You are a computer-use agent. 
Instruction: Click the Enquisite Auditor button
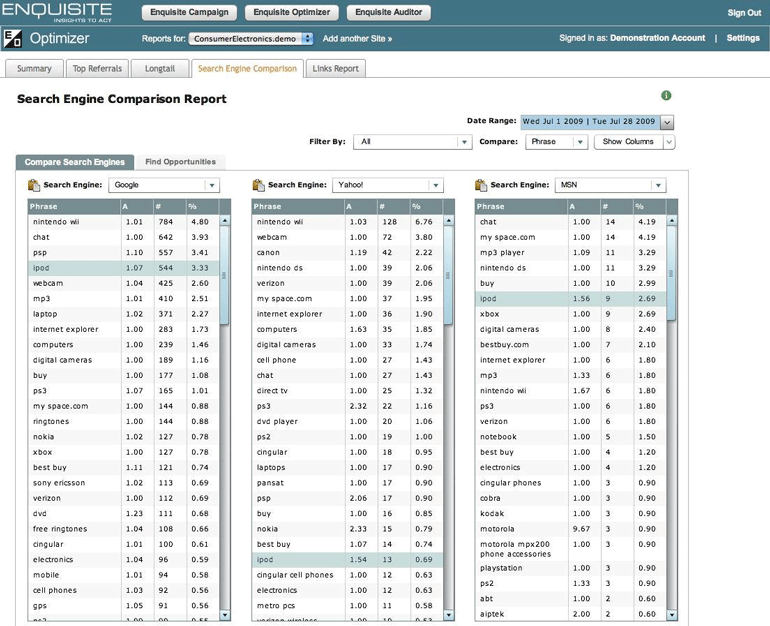[x=388, y=12]
